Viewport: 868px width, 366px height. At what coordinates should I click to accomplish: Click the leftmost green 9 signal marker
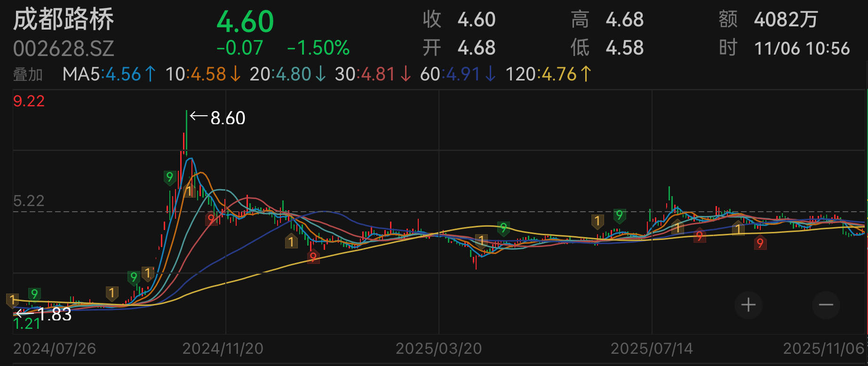pyautogui.click(x=34, y=294)
